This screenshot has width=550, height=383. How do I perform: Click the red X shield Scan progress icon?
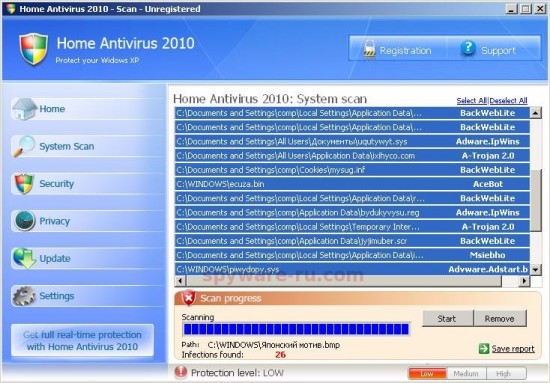point(188,298)
